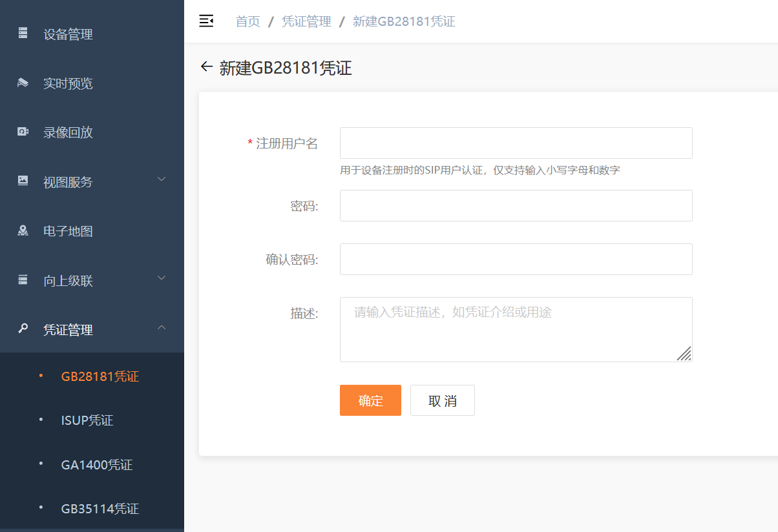Select the GA1400凭证 menu item
Image resolution: width=778 pixels, height=532 pixels.
(x=97, y=465)
